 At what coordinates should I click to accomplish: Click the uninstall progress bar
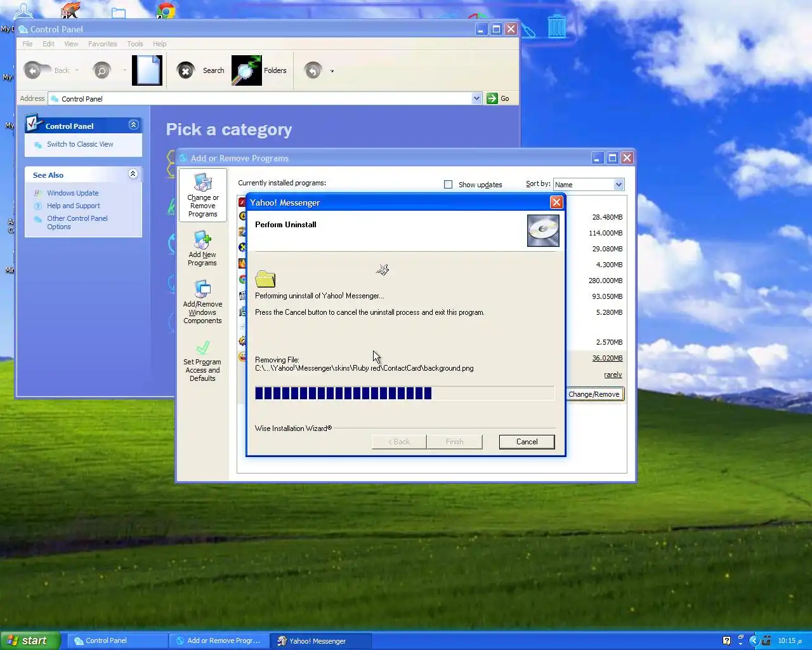click(x=404, y=393)
